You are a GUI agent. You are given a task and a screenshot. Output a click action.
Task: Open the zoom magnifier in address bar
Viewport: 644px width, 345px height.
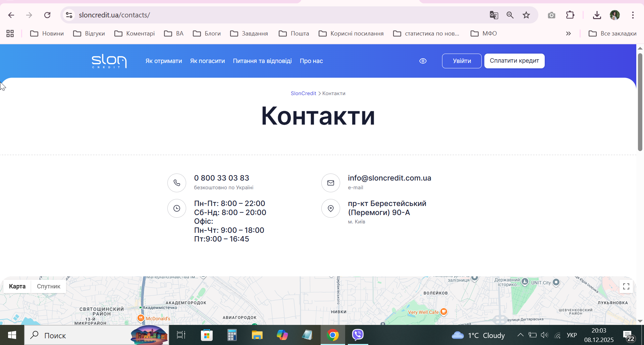pyautogui.click(x=510, y=15)
